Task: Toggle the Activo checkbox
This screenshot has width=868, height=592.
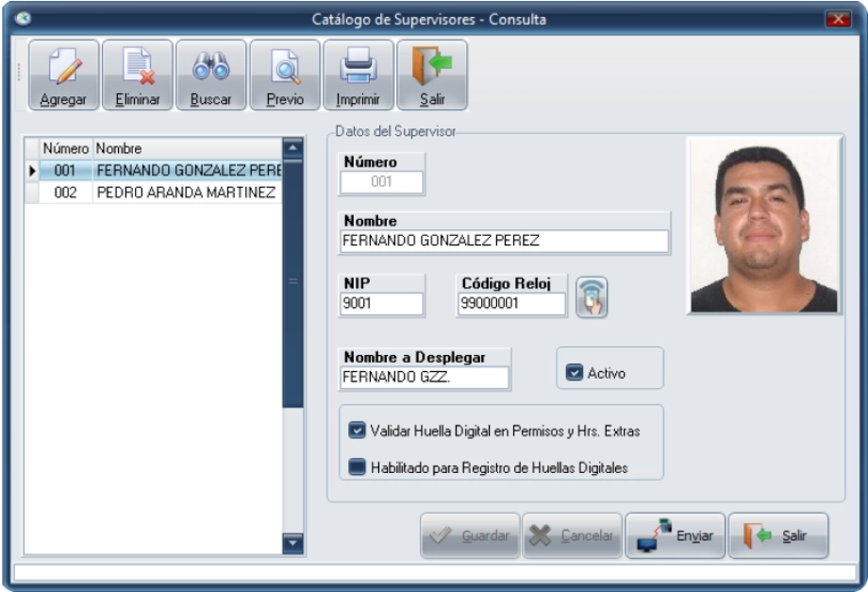Action: pyautogui.click(x=574, y=373)
